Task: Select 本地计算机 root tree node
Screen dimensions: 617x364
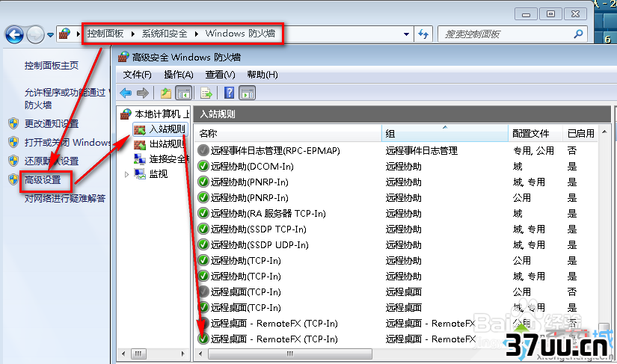Action: pos(155,114)
